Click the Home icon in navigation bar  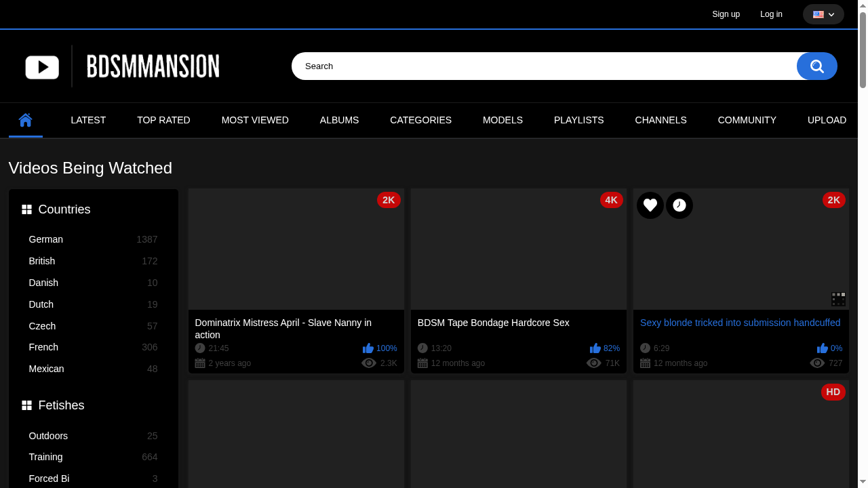click(x=26, y=120)
